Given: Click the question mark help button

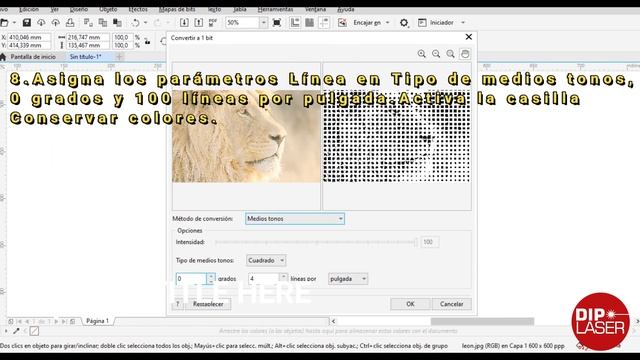Looking at the screenshot, I should [x=178, y=304].
